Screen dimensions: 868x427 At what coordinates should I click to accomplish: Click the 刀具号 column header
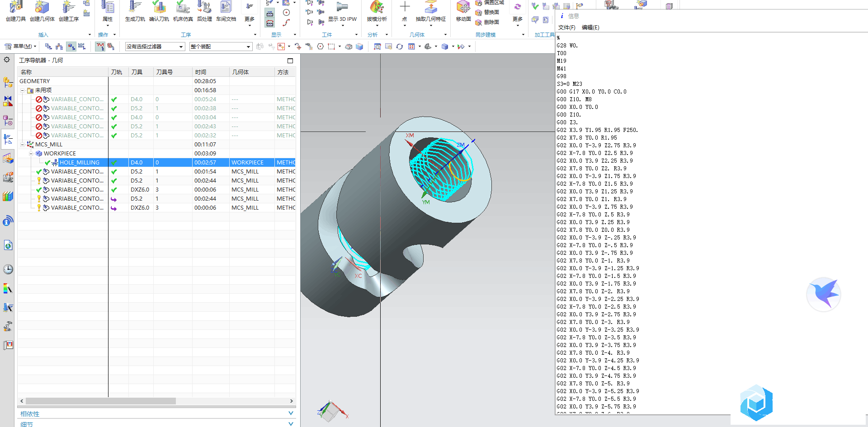coord(173,72)
